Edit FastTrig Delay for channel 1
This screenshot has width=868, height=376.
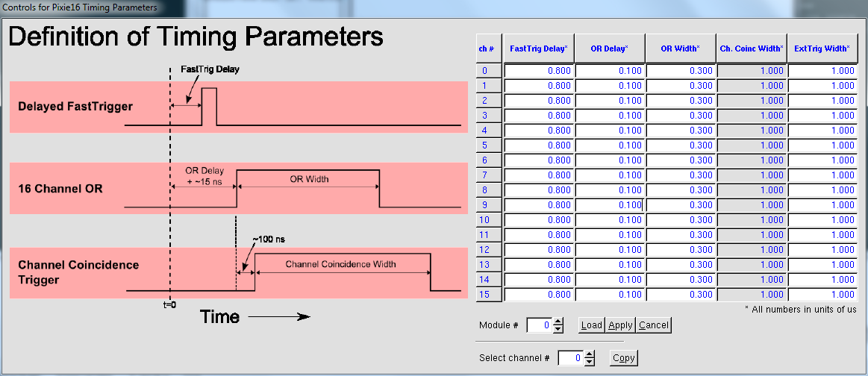pyautogui.click(x=539, y=86)
